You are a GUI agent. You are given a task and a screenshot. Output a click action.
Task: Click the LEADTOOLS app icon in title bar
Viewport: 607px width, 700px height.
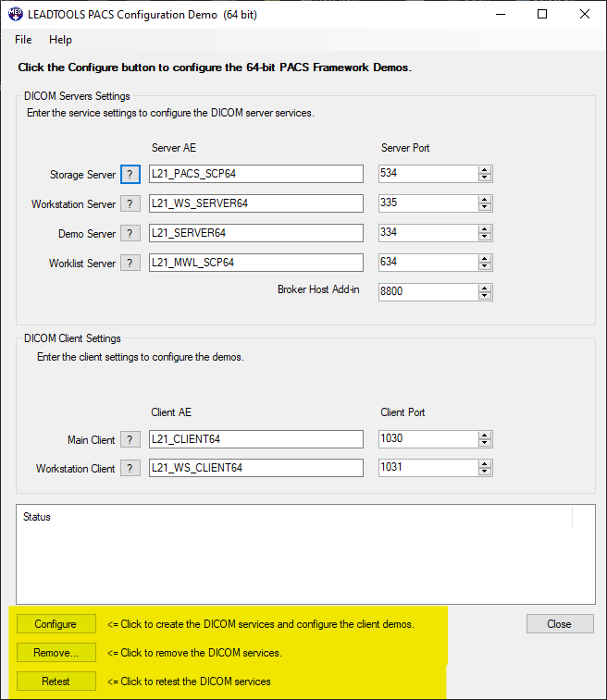[x=16, y=14]
